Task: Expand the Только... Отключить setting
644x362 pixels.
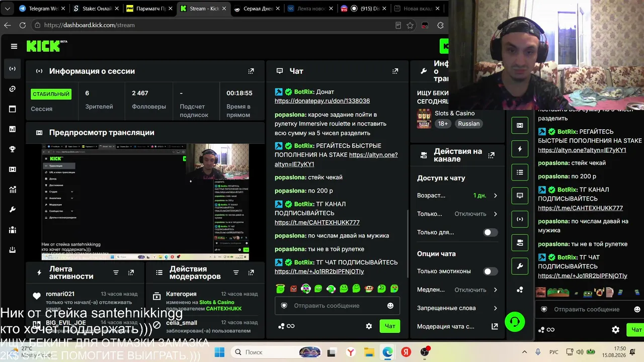Action: [x=457, y=214]
